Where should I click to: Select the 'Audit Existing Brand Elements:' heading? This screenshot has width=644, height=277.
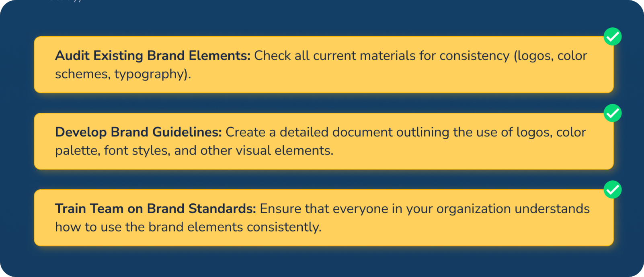pyautogui.click(x=152, y=56)
